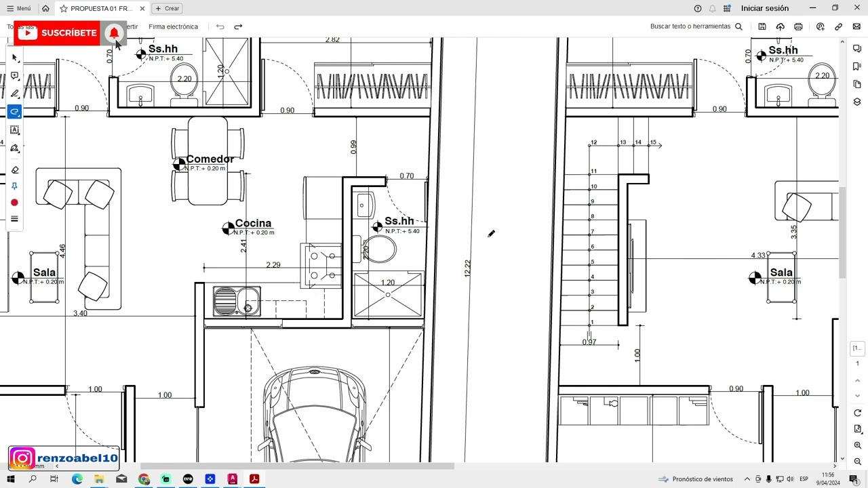Click Iniciar sesión

click(x=765, y=8)
